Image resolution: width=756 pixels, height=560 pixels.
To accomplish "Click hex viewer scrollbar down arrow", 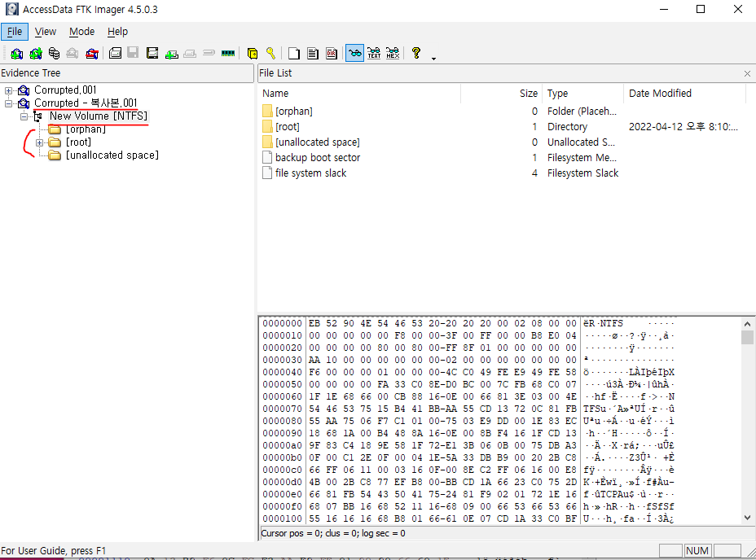I will click(x=747, y=518).
